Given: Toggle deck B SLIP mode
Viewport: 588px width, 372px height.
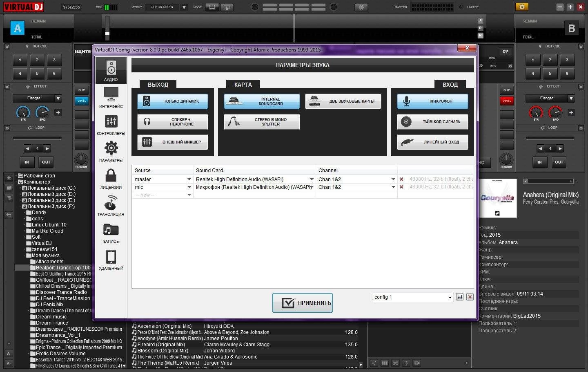Looking at the screenshot, I should 507,90.
